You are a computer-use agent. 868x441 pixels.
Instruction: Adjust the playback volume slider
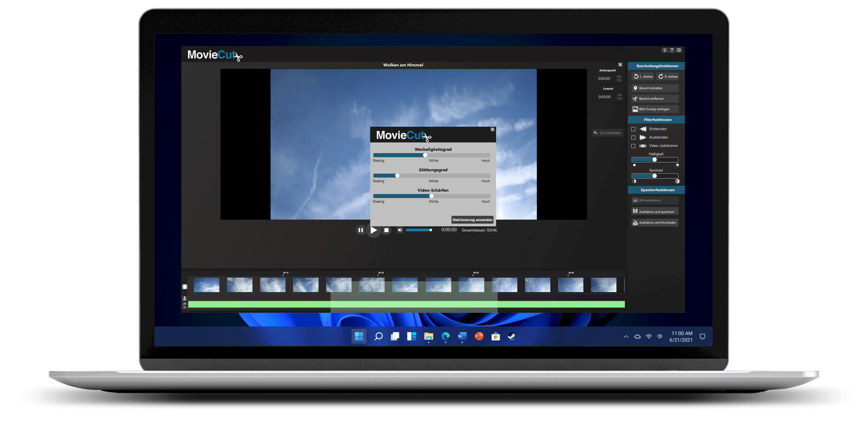(x=419, y=230)
